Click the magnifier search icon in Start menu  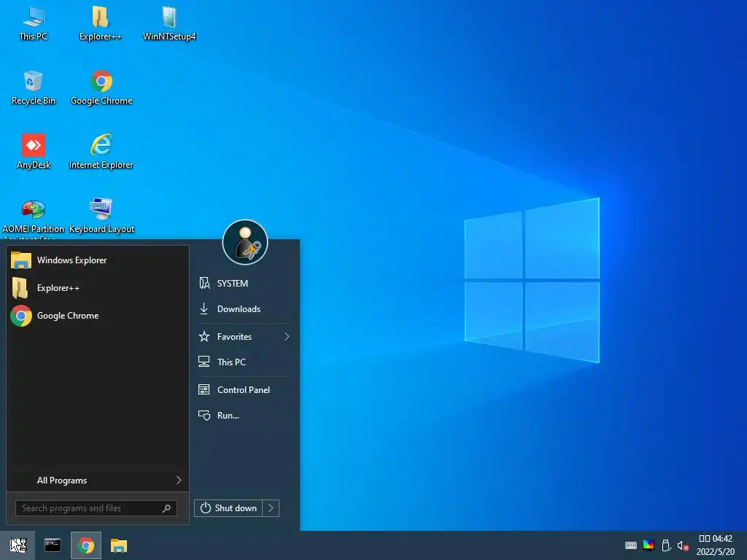[167, 508]
